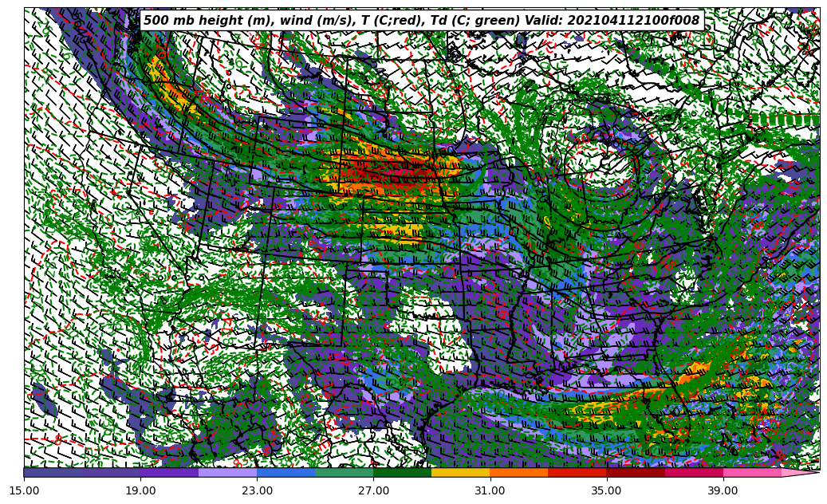Select the lavender colorbar segment left of 23.00
This screenshot has height=504, width=827.
click(227, 472)
